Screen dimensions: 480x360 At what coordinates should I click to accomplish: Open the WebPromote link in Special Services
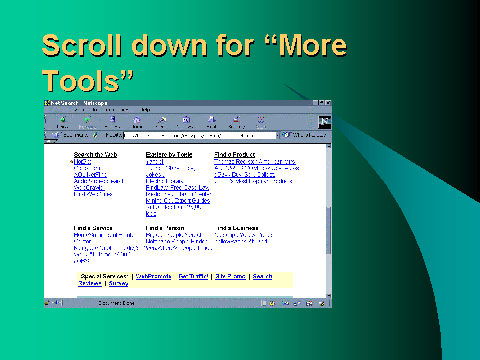153,276
